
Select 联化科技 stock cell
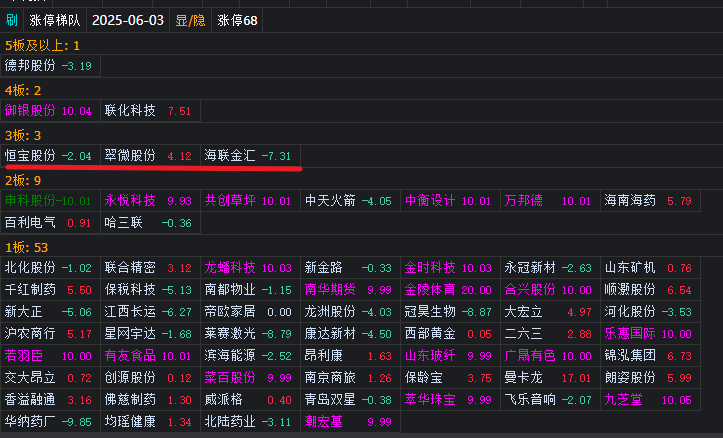click(x=150, y=111)
